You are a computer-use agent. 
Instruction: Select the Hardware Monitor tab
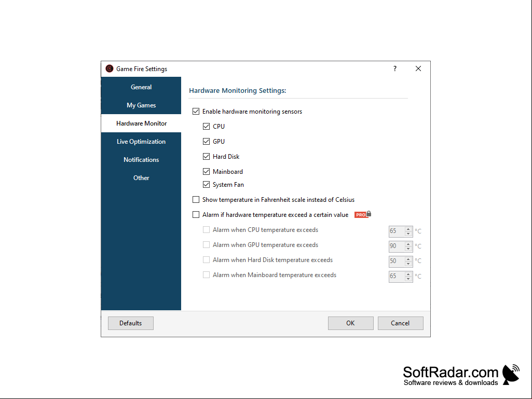[x=141, y=123]
